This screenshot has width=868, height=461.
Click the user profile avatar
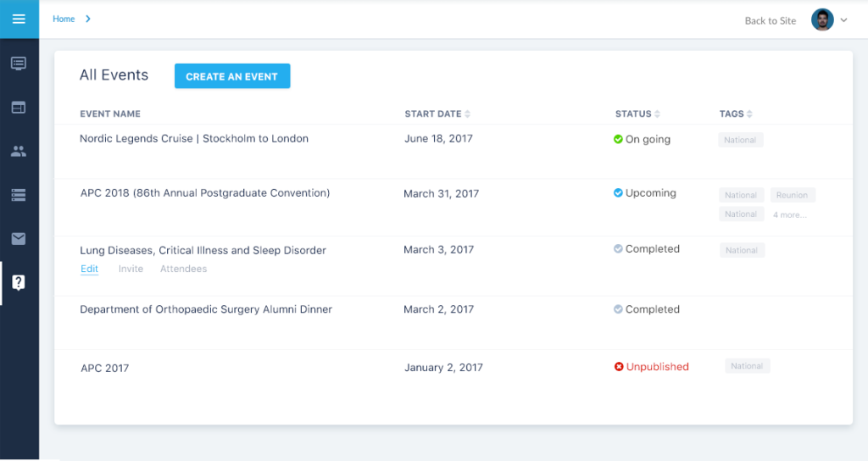(821, 20)
